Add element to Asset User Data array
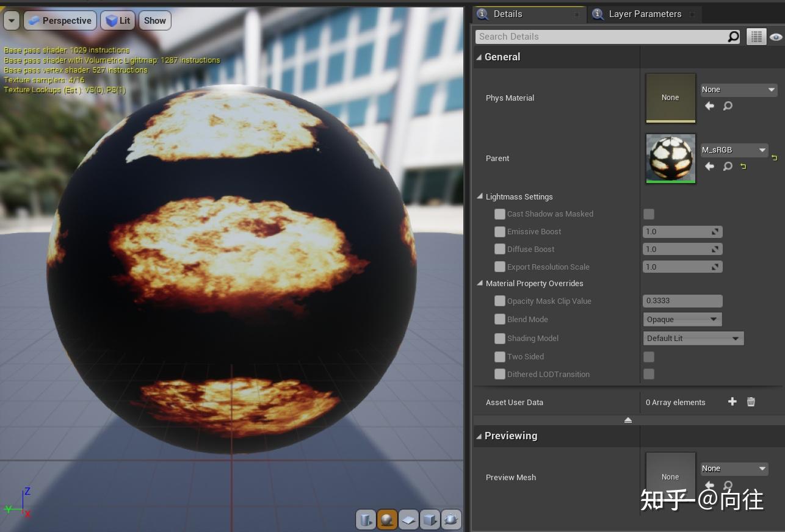 [733, 401]
